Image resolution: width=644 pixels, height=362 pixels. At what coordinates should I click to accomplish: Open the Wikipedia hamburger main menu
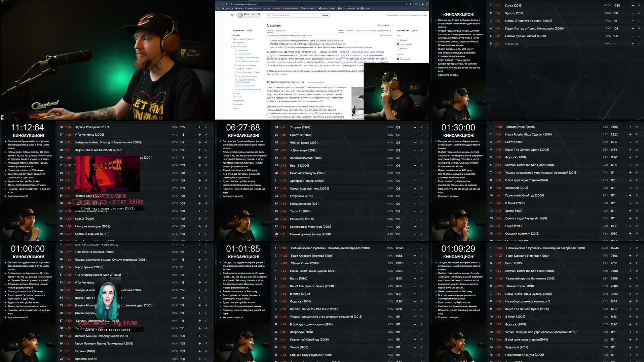(x=232, y=15)
